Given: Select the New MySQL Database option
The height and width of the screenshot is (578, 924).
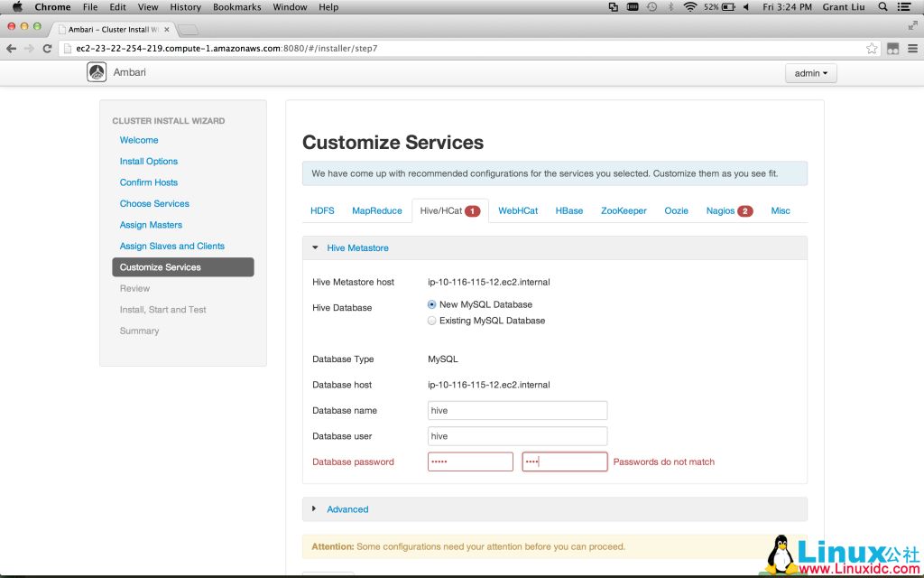Looking at the screenshot, I should pos(431,304).
